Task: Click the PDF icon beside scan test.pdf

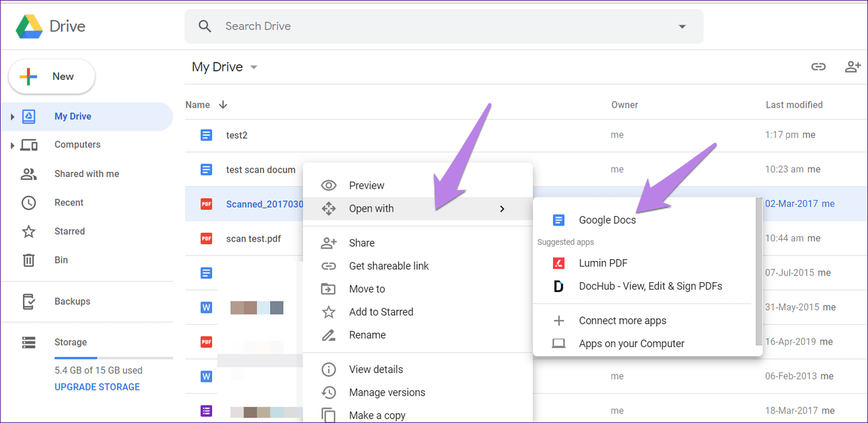Action: [x=206, y=238]
